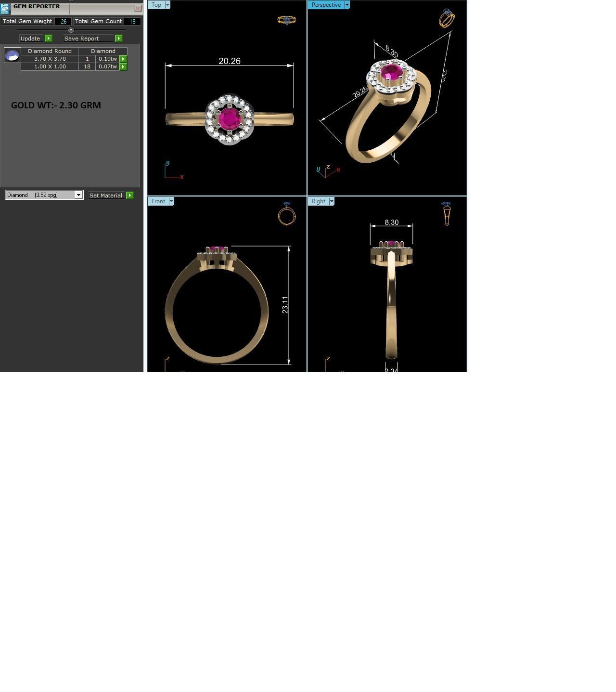Click the green arrow in the 0.19tw row

coord(123,59)
